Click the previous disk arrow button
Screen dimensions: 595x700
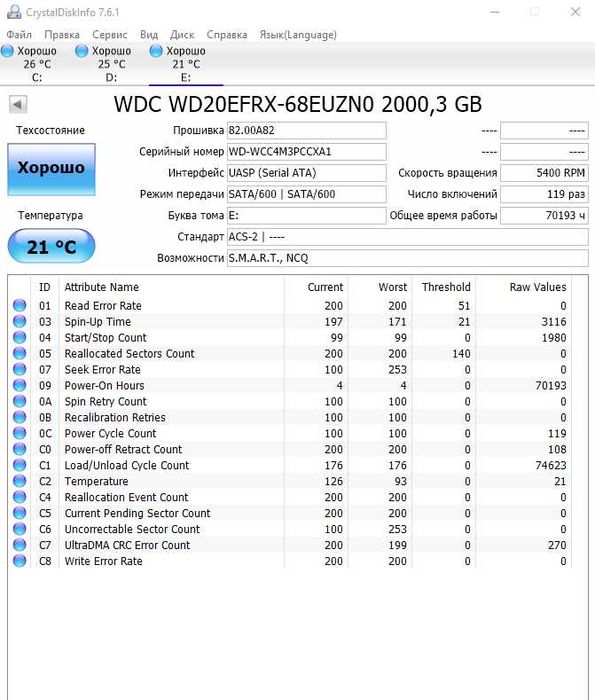[18, 105]
